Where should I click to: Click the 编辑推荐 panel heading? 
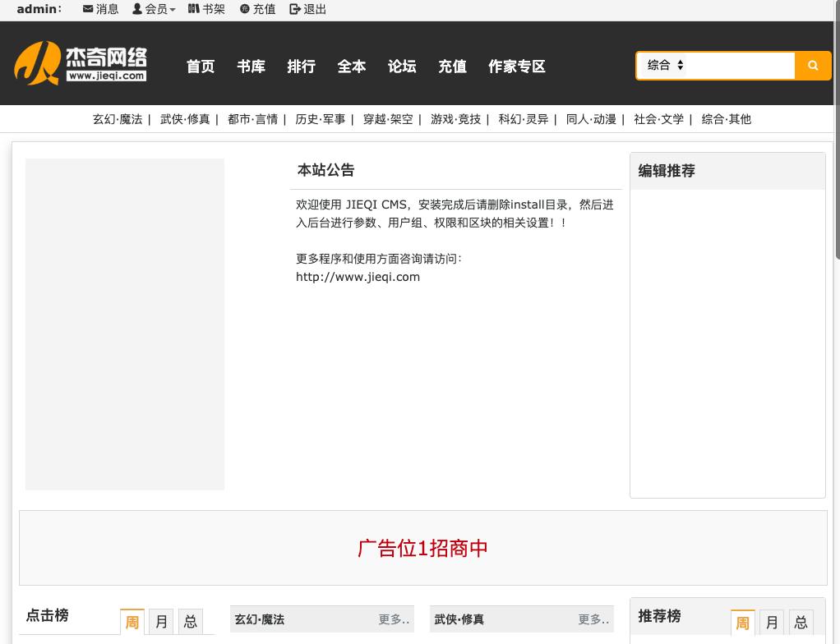click(x=667, y=171)
